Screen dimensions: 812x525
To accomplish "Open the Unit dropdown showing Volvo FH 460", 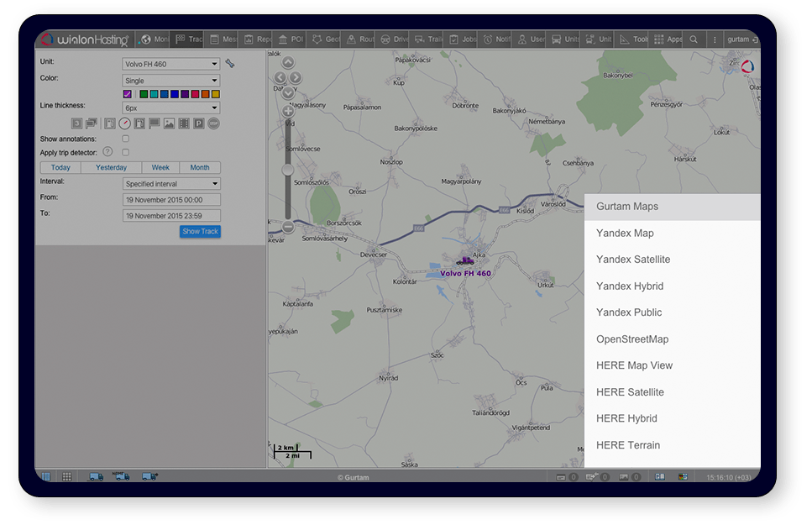I will tap(171, 64).
